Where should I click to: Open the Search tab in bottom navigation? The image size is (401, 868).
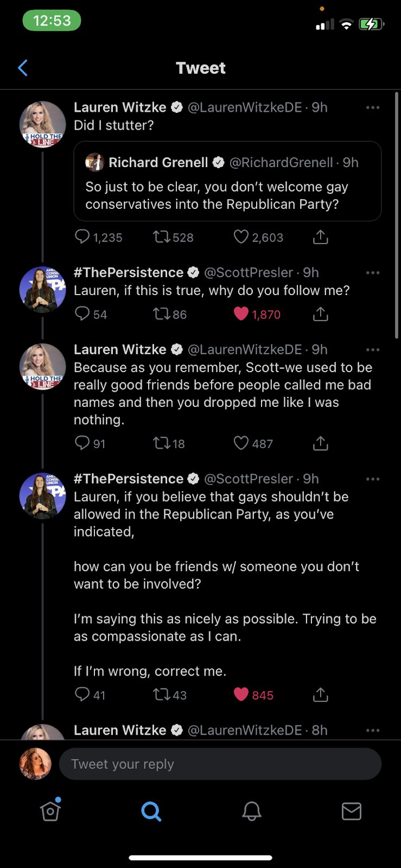click(x=151, y=812)
